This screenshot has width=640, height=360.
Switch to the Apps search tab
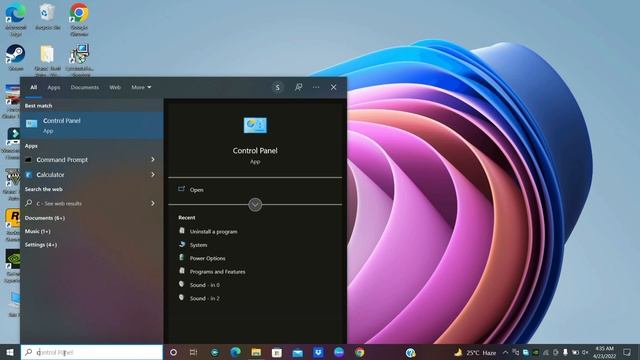(53, 87)
